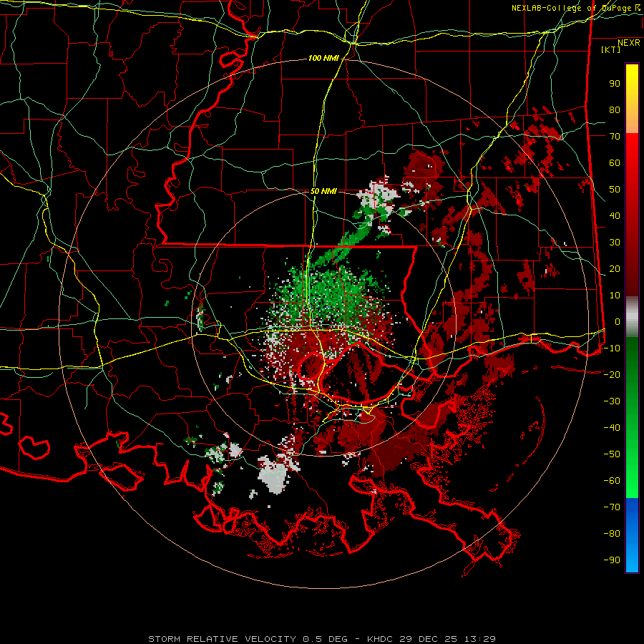
Task: Click the -30 value on the velocity scale
Action: (612, 401)
